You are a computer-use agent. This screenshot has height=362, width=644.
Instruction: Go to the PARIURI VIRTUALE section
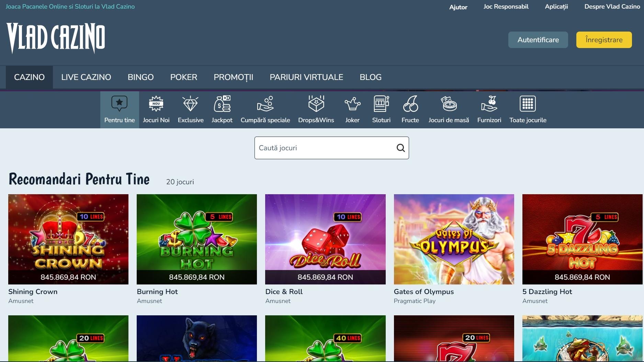306,77
